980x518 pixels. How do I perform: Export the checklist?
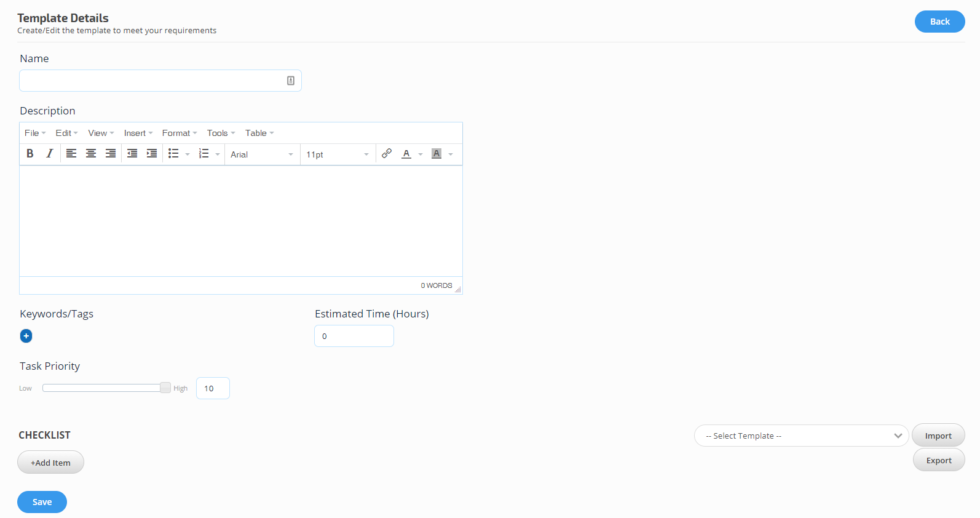point(939,460)
